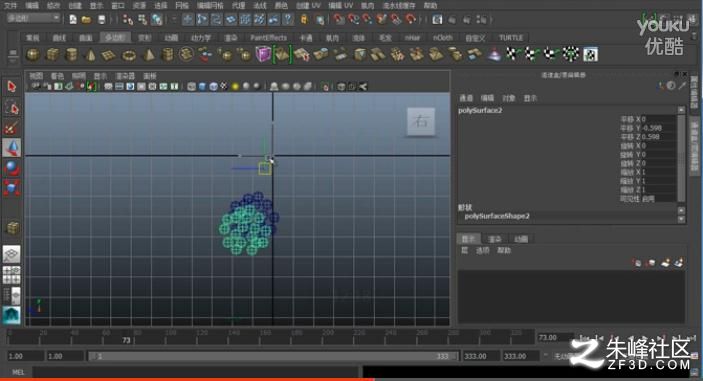Select the Scale tool cube icon

[x=12, y=188]
